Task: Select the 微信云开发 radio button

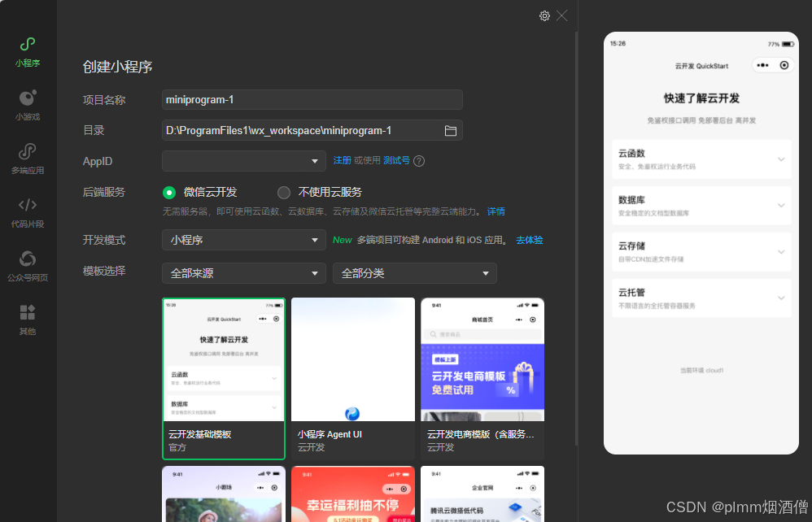Action: (x=168, y=193)
